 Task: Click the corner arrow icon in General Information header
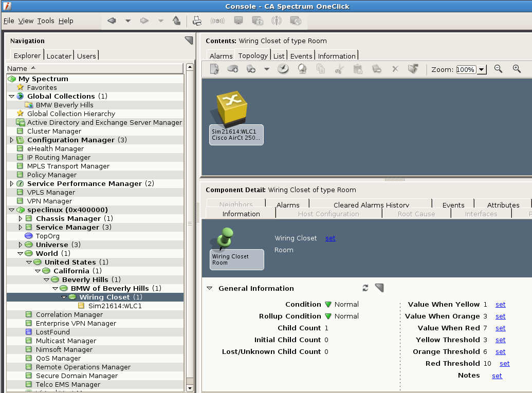[379, 288]
